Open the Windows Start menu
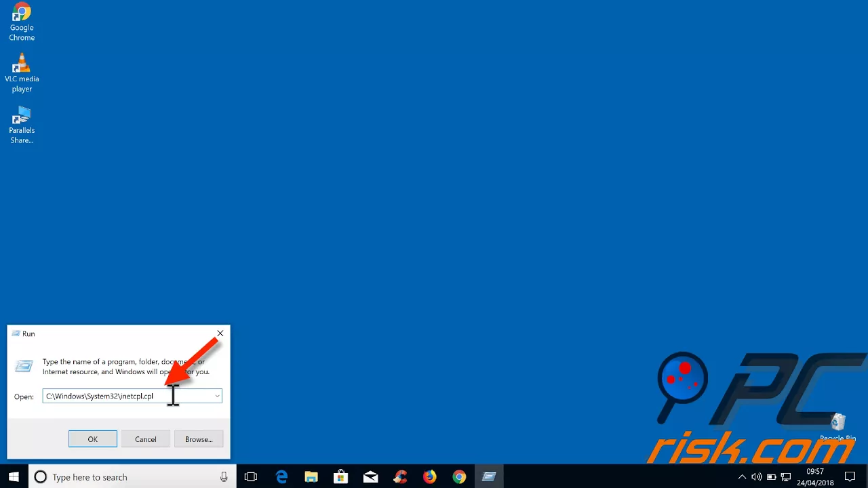Viewport: 868px width, 488px height. tap(14, 477)
